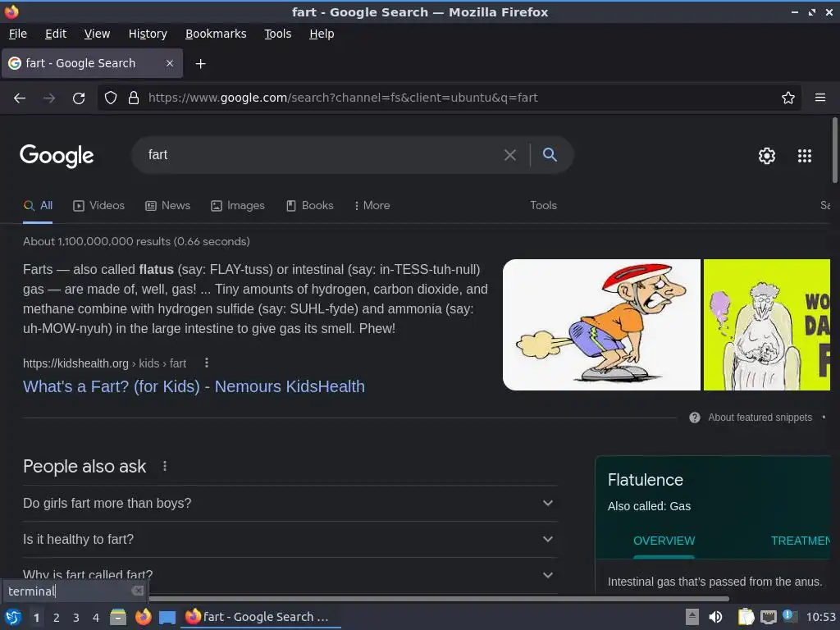Click the Google logo
The image size is (840, 630).
click(57, 156)
